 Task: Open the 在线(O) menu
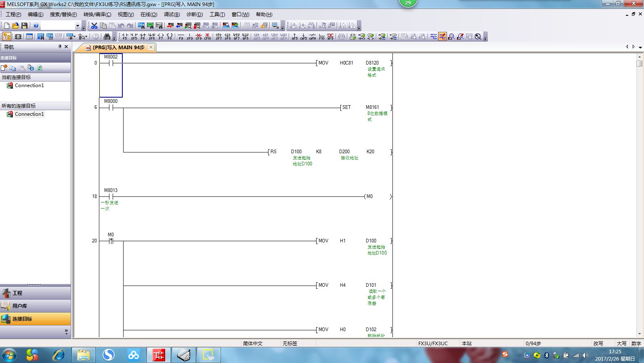[149, 15]
